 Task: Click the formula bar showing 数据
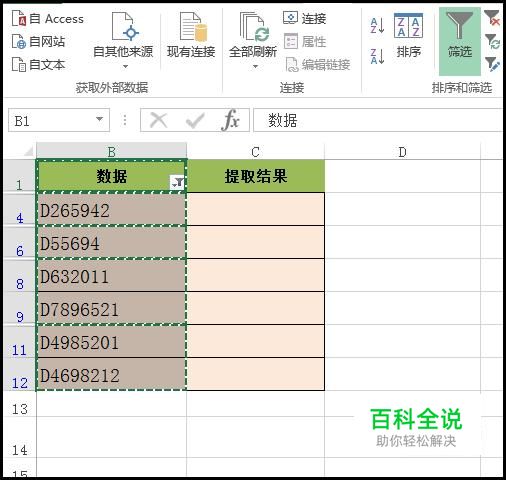377,120
